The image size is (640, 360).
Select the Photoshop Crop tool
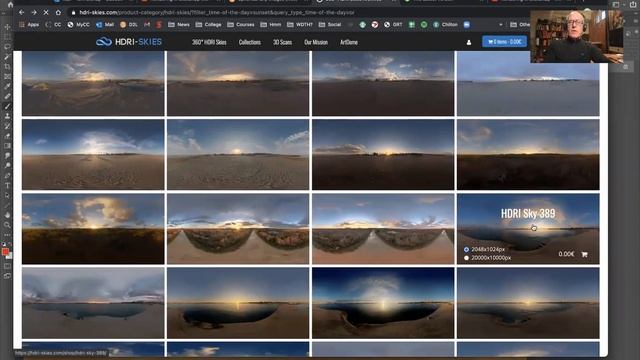point(7,67)
